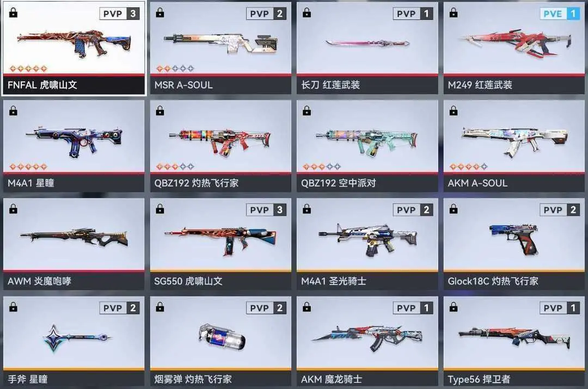Click the lock icon on M4A1 星瞳
The image size is (588, 389).
pos(13,110)
